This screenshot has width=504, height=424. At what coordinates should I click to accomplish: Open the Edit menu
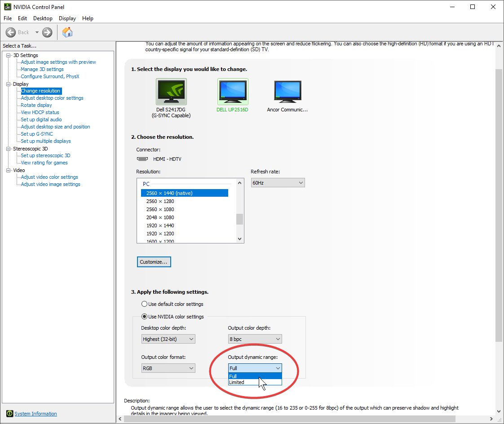click(x=22, y=18)
